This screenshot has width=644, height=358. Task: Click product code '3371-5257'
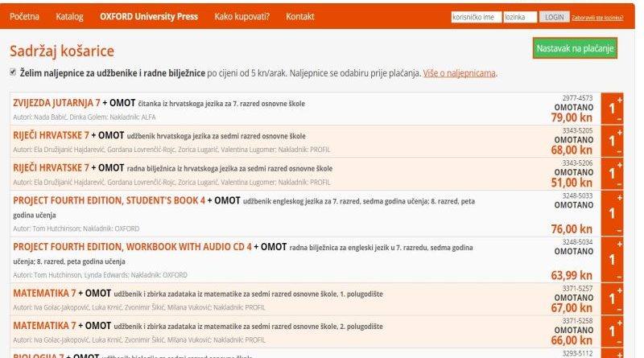(577, 289)
